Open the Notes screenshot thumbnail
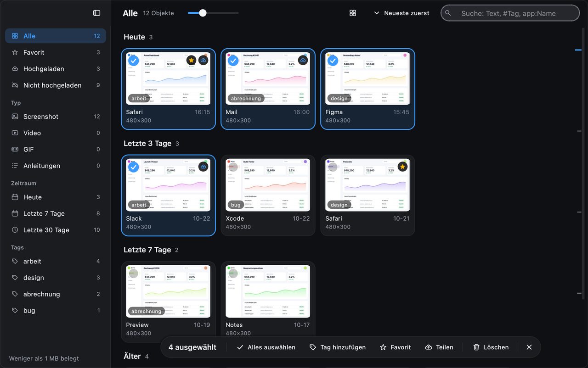 268,291
